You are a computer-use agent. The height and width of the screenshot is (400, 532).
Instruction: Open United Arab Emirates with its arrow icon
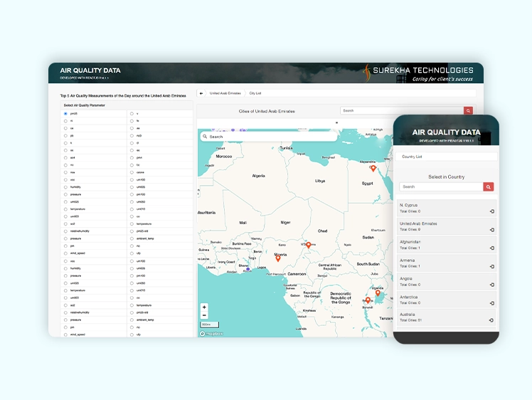tap(492, 230)
